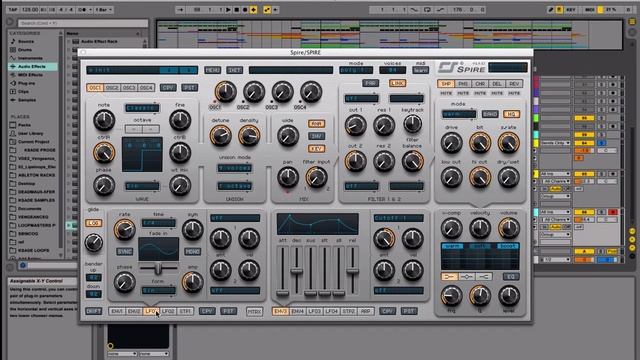Click the envelope curve display
The width and height of the screenshot is (640, 360).
[318, 224]
